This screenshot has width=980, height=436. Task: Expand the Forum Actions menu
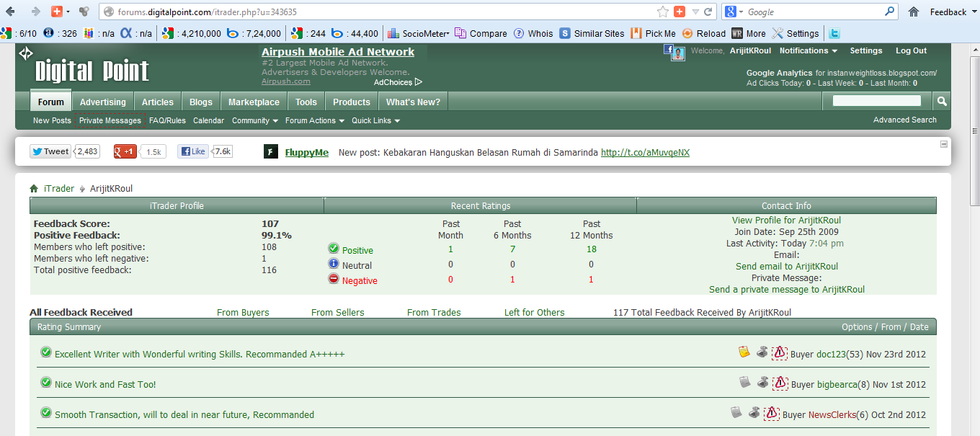tap(315, 121)
